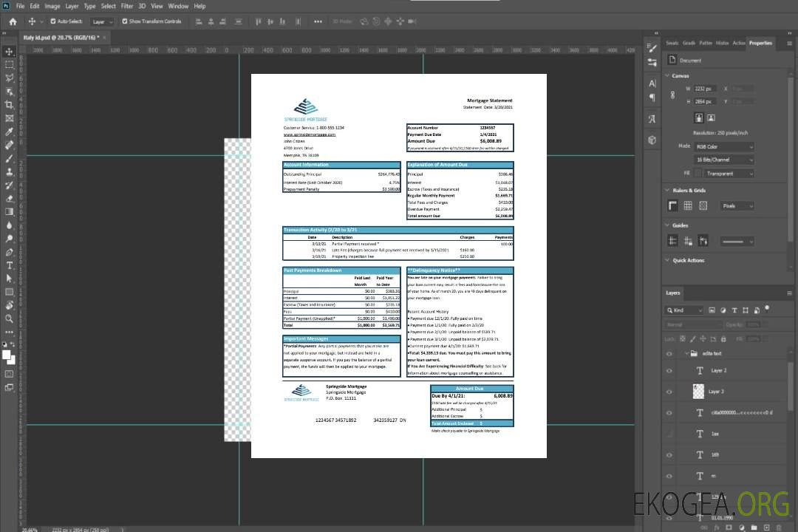The height and width of the screenshot is (532, 798).
Task: Select the Eyedropper tool
Action: [9, 132]
